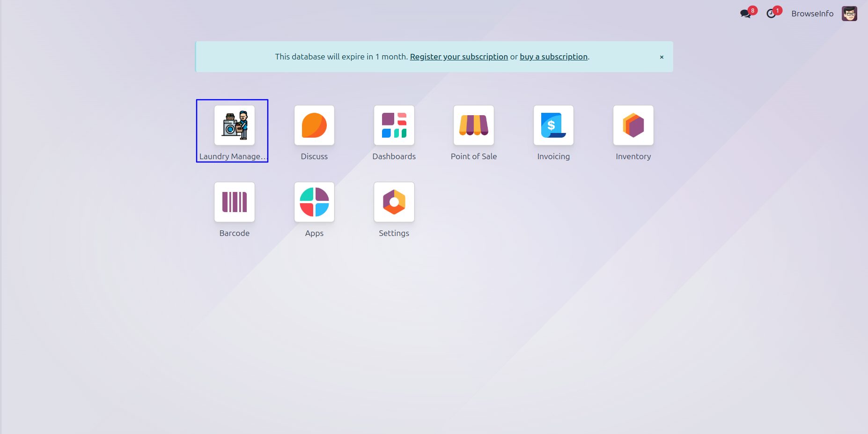
Task: Launch the Barcode app icon
Action: (x=234, y=202)
